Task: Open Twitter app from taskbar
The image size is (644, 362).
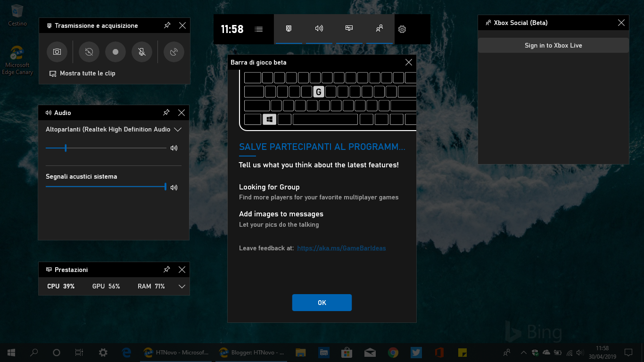Action: (416, 353)
